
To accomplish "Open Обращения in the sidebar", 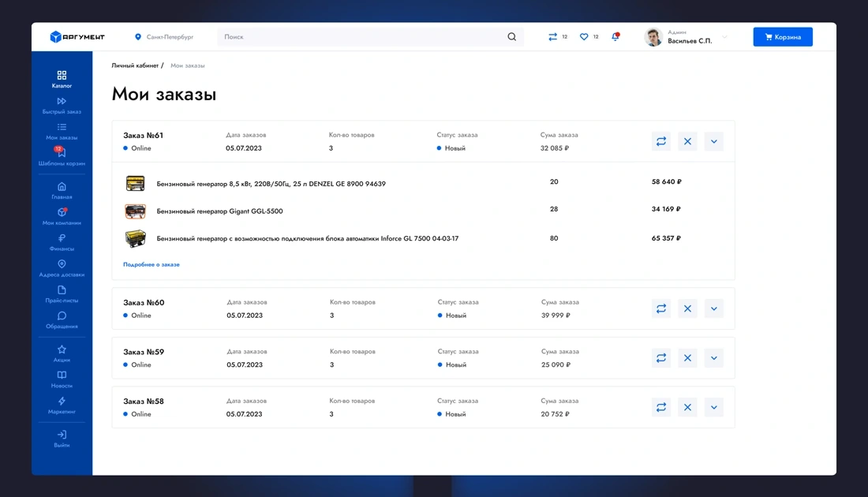I will pyautogui.click(x=62, y=320).
